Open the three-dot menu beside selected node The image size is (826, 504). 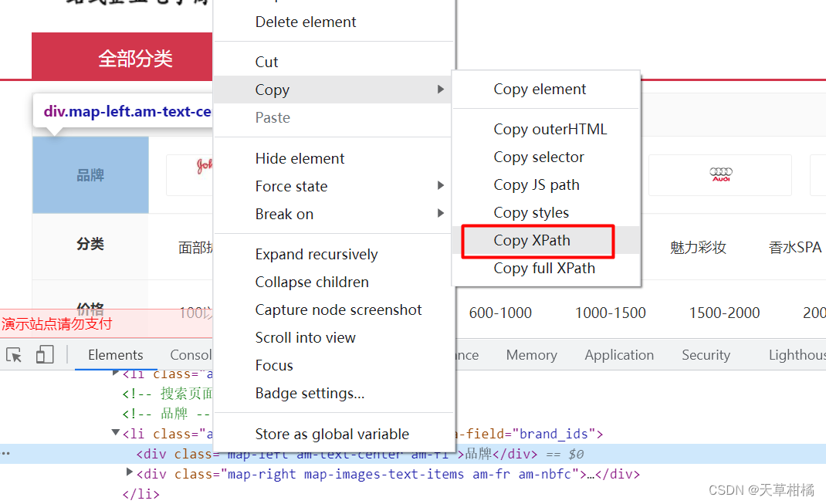click(6, 453)
